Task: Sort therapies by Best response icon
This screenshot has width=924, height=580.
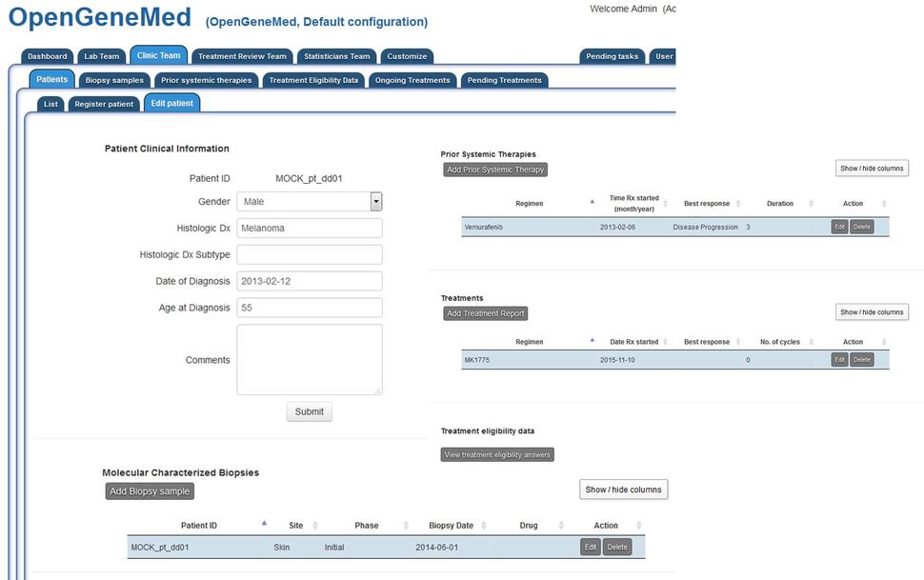Action: pos(736,203)
